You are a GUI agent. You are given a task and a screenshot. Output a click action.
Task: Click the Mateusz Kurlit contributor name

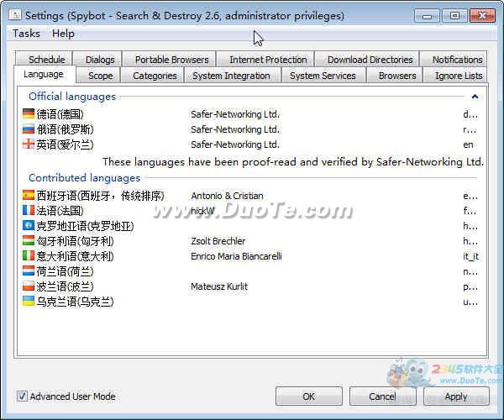point(219,286)
